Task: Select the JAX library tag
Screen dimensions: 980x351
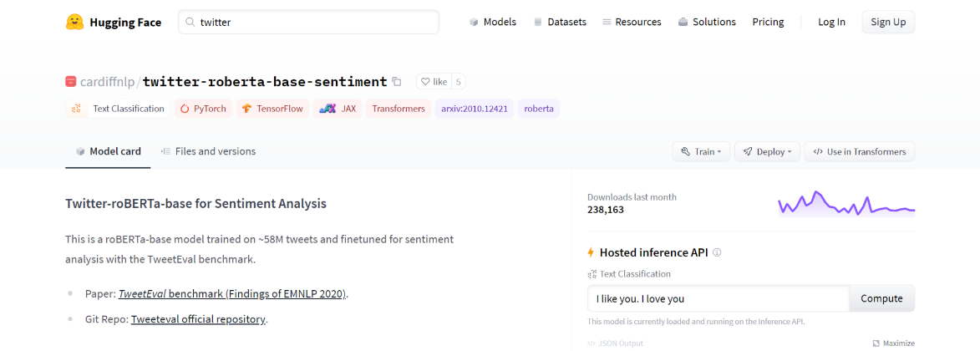Action: [338, 109]
